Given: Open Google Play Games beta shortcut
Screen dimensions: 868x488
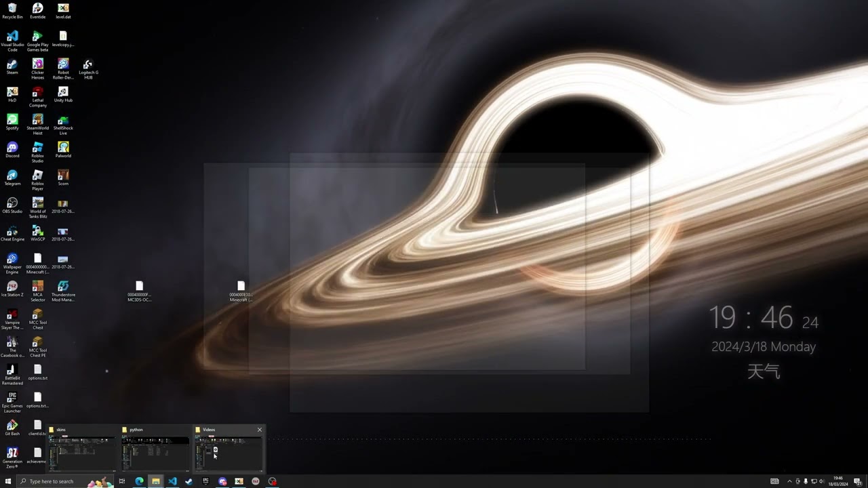Looking at the screenshot, I should point(37,41).
